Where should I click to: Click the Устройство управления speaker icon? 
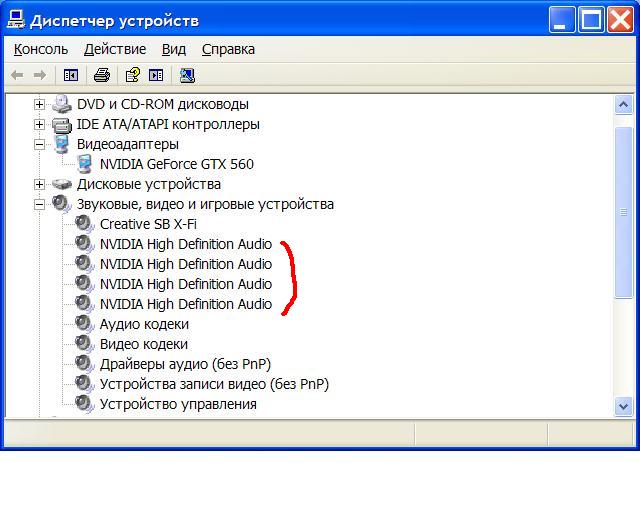(85, 404)
